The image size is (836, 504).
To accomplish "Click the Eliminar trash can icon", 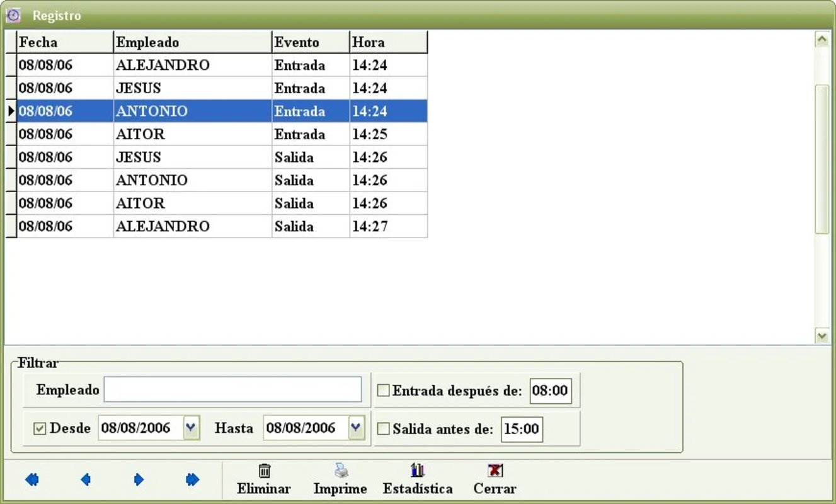I will [265, 471].
